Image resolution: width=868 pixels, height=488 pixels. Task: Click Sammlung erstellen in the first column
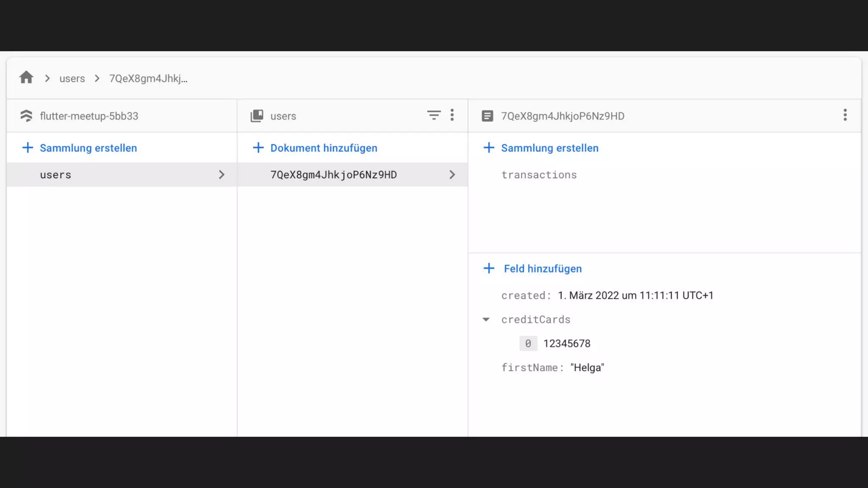pyautogui.click(x=88, y=148)
